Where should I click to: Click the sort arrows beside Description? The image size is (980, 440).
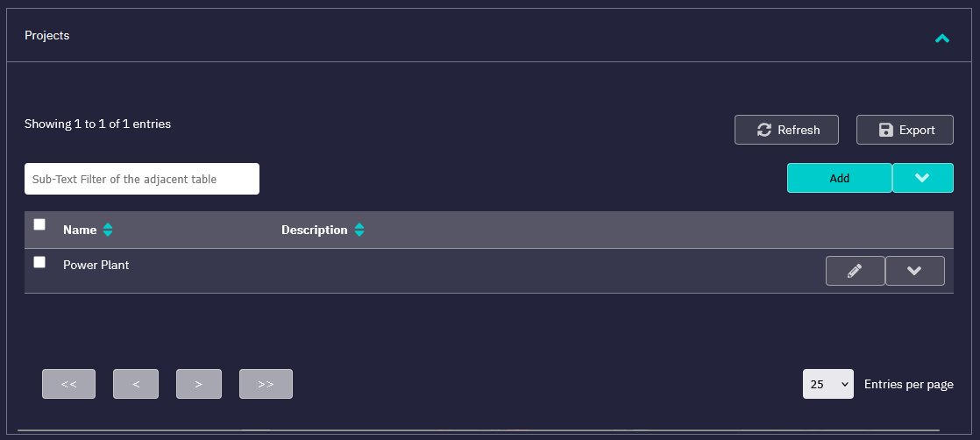[x=359, y=231]
